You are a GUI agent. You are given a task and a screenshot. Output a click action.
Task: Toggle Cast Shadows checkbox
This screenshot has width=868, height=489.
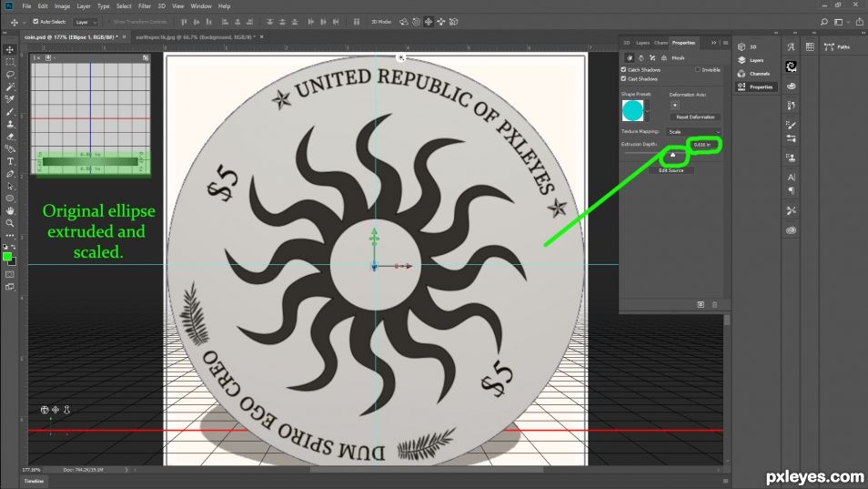click(x=624, y=78)
